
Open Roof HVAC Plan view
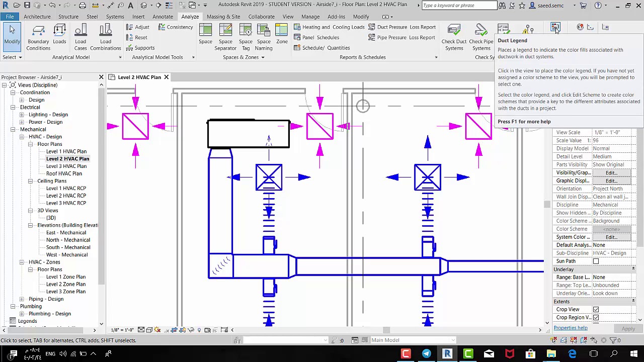[64, 173]
